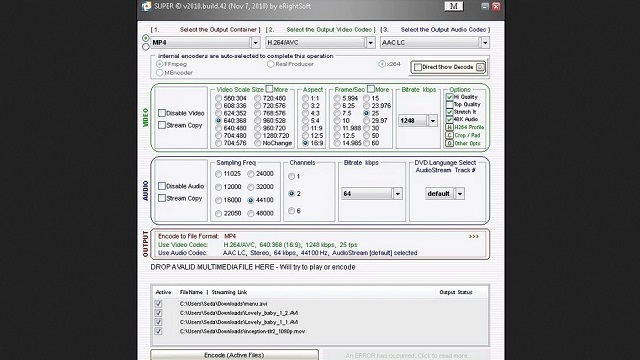
Task: Choose 48000 sampling frequency
Action: tap(251, 213)
